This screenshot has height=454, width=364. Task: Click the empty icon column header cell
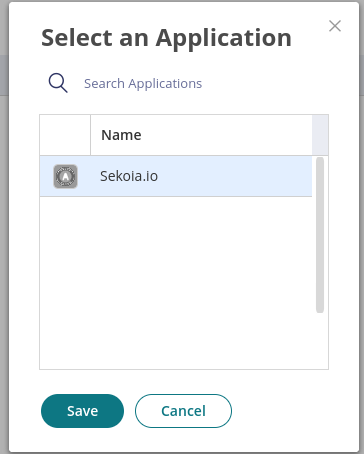click(65, 135)
